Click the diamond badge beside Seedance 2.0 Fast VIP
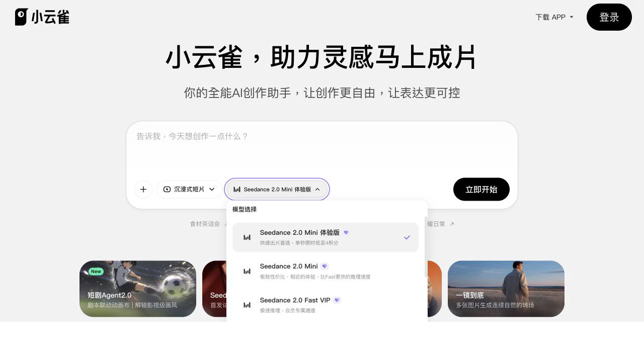 (337, 300)
